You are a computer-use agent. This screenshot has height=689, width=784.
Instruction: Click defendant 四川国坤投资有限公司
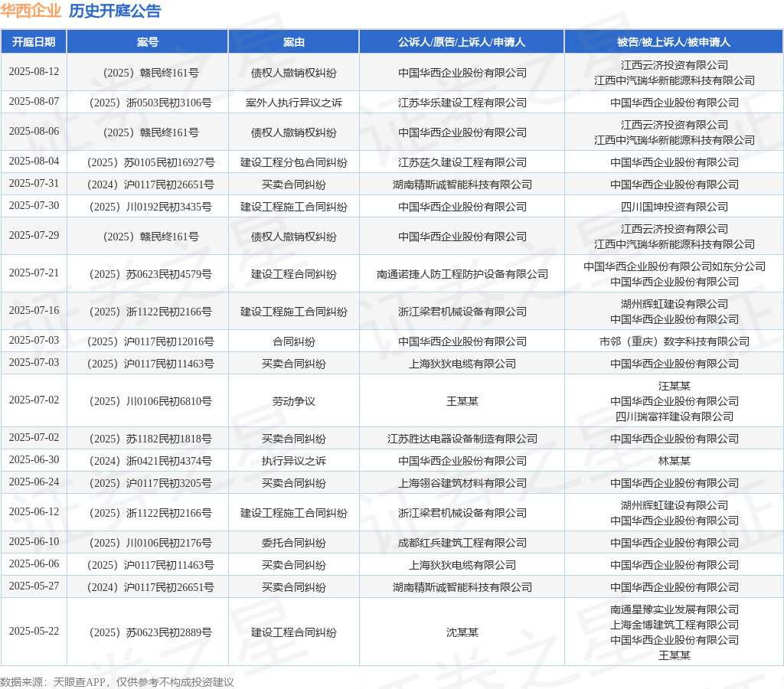click(x=674, y=207)
